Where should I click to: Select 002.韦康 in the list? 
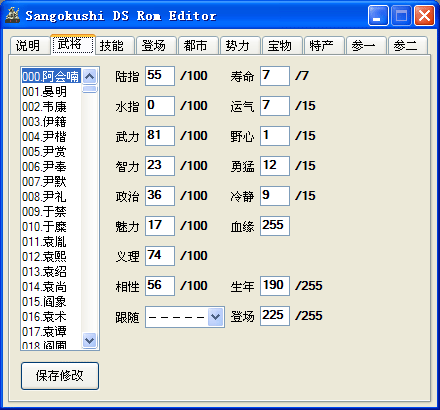51,106
